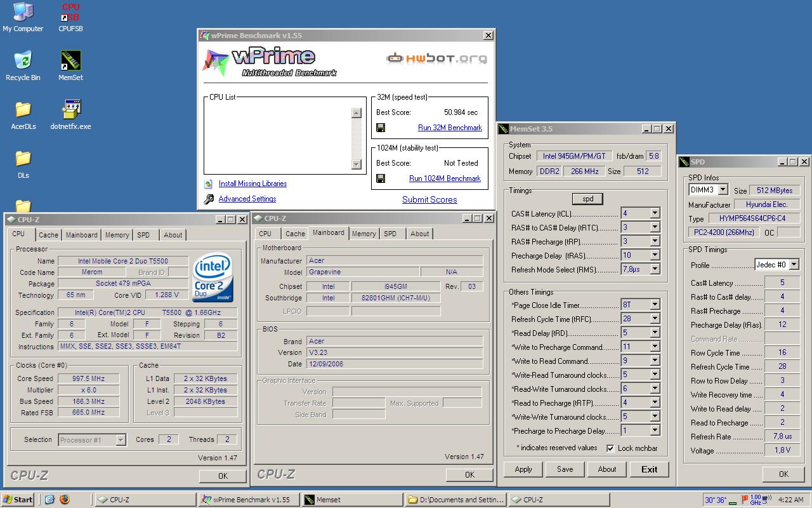Open the Page Close Idle Timer dropdown
The width and height of the screenshot is (812, 508).
click(x=655, y=305)
